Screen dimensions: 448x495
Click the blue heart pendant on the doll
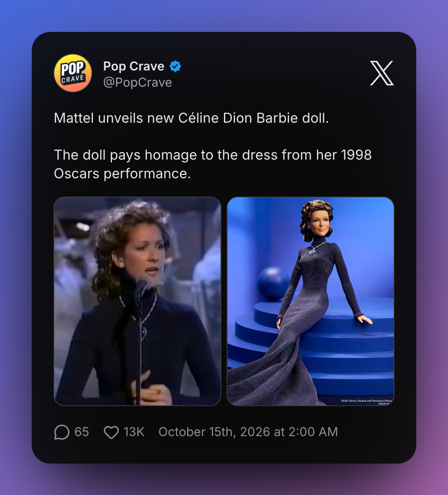coord(313,251)
